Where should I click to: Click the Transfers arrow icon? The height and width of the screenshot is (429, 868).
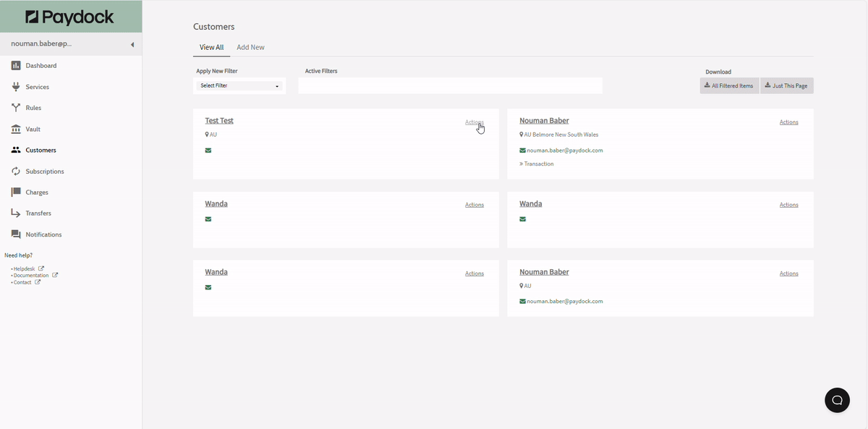coord(16,213)
